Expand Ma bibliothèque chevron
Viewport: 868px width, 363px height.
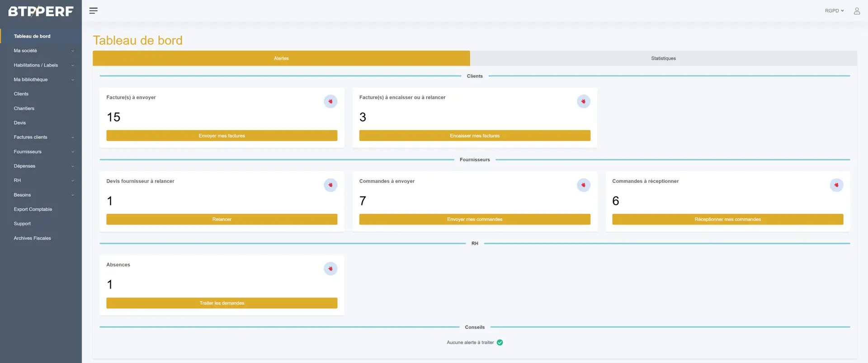click(x=73, y=80)
